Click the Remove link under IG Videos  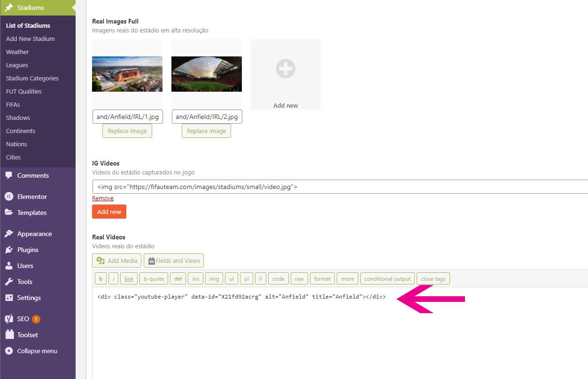point(103,198)
